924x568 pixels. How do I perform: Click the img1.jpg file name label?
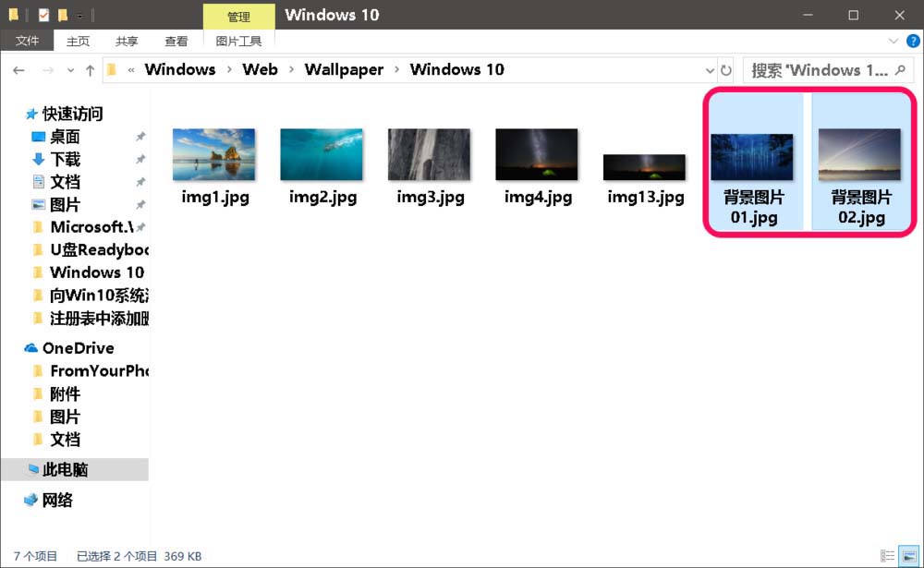(x=215, y=198)
